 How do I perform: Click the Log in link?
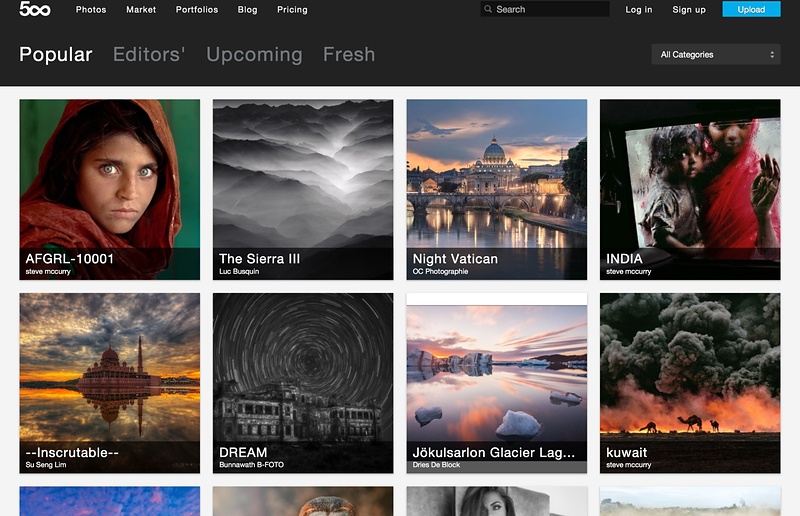coord(639,10)
